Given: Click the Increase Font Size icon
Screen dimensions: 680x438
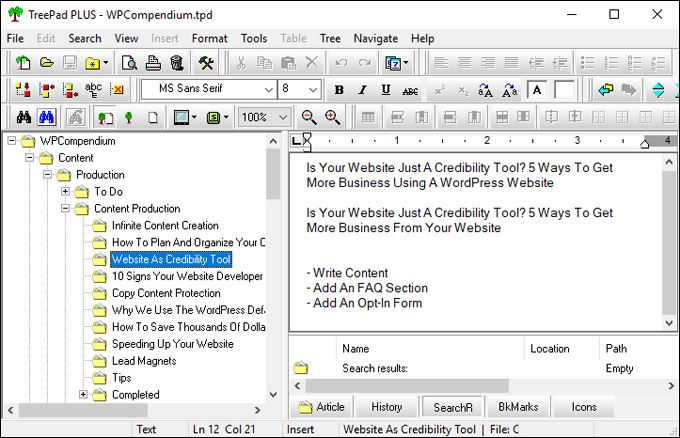Looking at the screenshot, I should 485,90.
